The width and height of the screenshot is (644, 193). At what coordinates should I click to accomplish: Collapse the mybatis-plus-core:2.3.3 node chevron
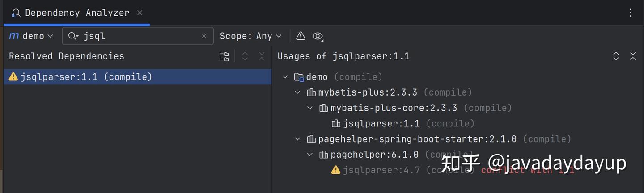[310, 108]
